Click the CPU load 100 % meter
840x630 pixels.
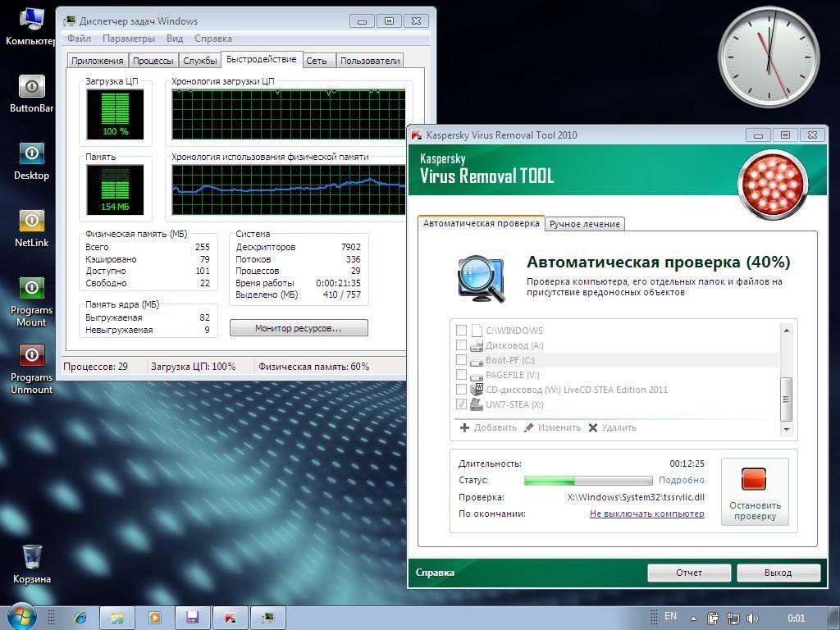(x=115, y=114)
